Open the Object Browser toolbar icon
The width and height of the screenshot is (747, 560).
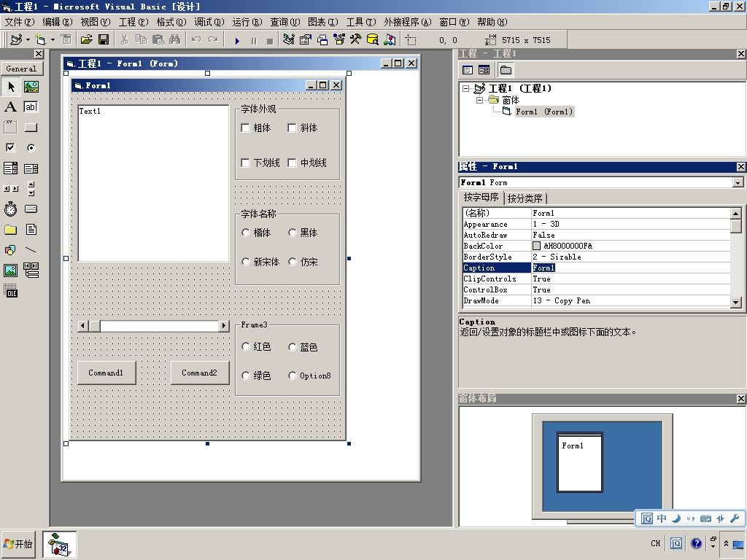pyautogui.click(x=338, y=40)
